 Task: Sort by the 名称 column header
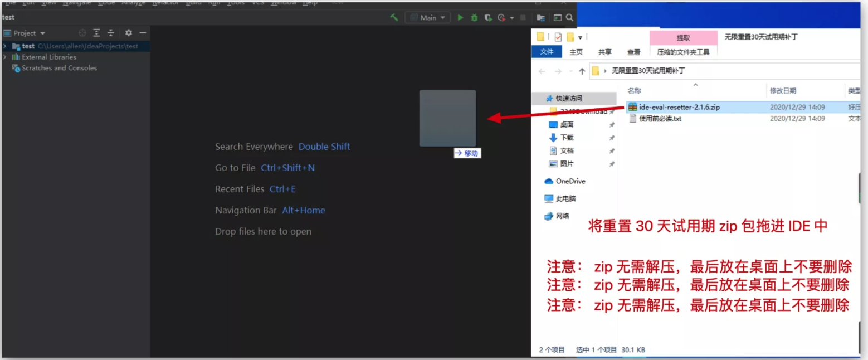(635, 90)
